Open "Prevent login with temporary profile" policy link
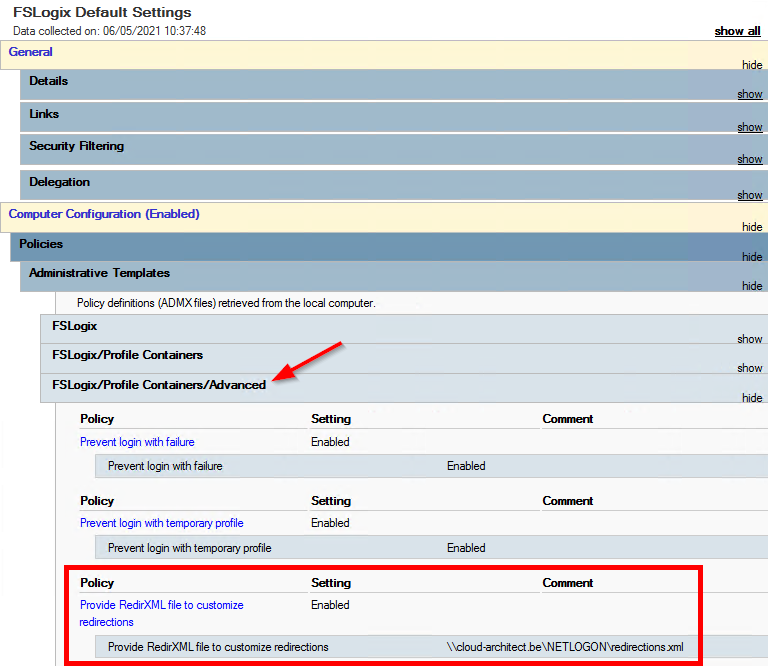Image resolution: width=768 pixels, height=666 pixels. tap(161, 523)
